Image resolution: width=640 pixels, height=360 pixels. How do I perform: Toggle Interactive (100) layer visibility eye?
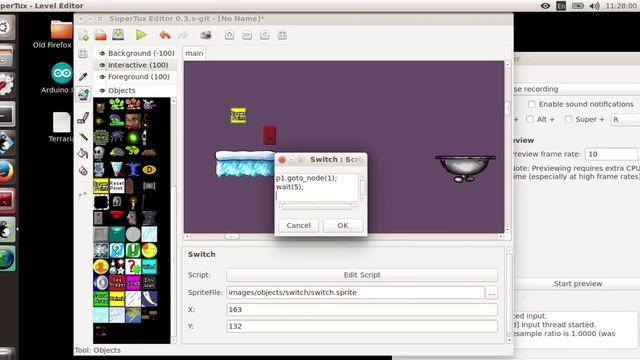[x=102, y=65]
